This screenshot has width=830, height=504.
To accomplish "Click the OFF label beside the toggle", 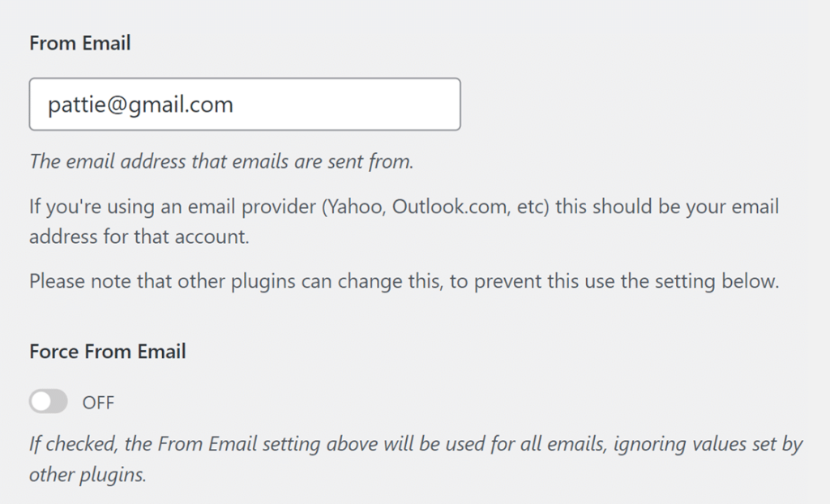I will 98,402.
